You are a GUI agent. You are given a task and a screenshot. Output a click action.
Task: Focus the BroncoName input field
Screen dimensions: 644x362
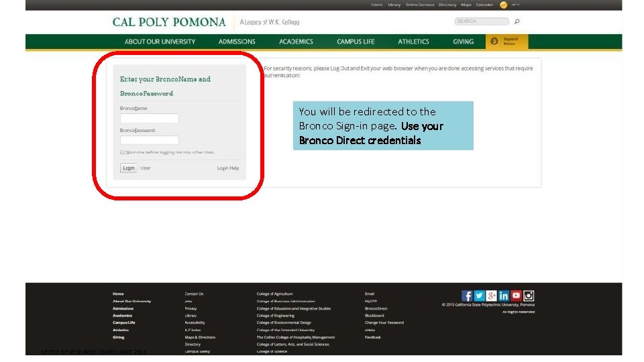coord(150,119)
